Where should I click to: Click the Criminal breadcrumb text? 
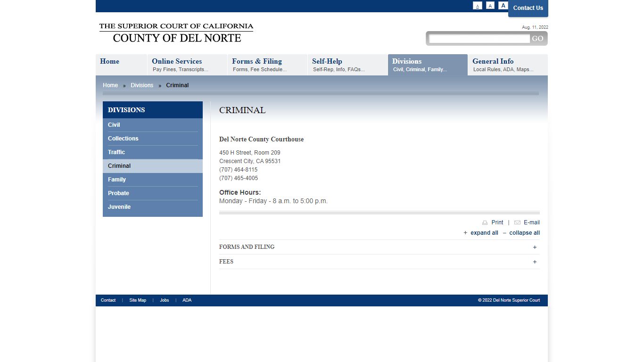(177, 85)
